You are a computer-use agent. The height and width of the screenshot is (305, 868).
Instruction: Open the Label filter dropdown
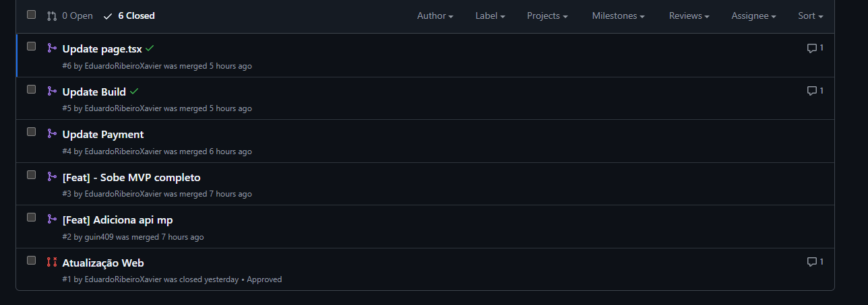(x=490, y=15)
